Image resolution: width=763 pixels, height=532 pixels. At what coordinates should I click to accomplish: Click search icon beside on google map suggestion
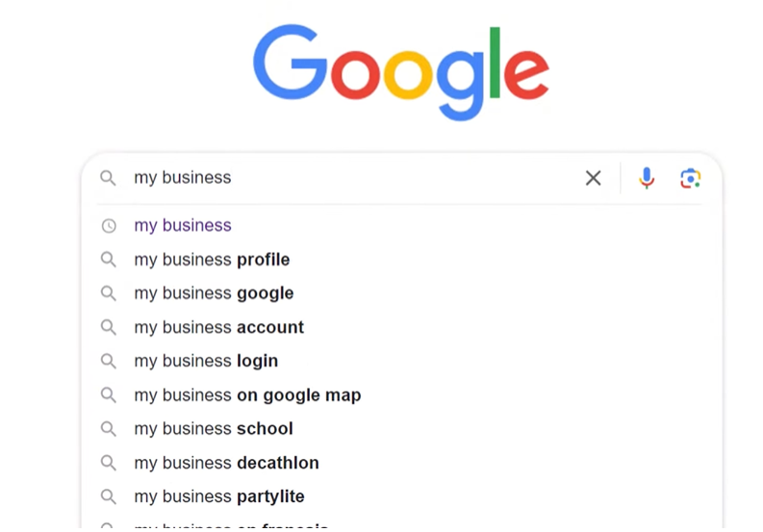(x=109, y=395)
